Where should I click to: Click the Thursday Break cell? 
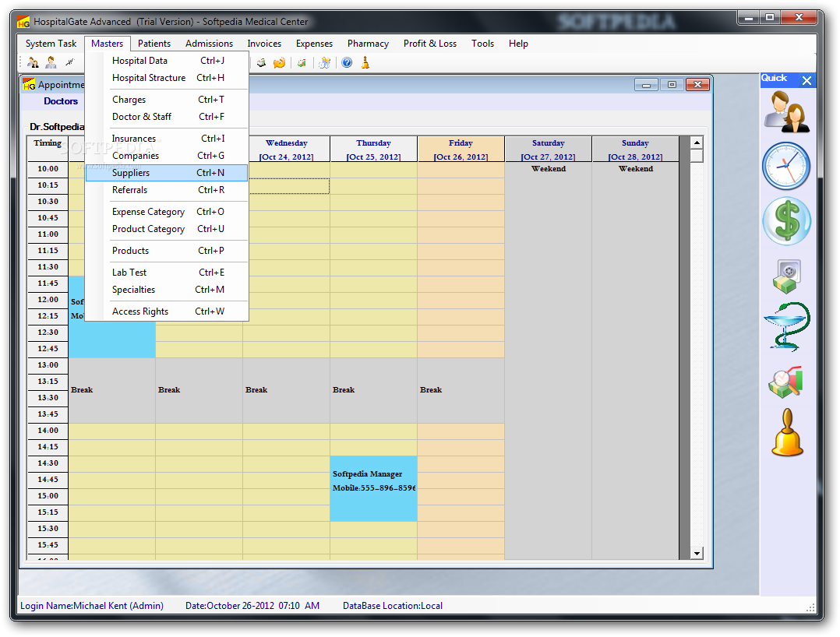coord(373,390)
